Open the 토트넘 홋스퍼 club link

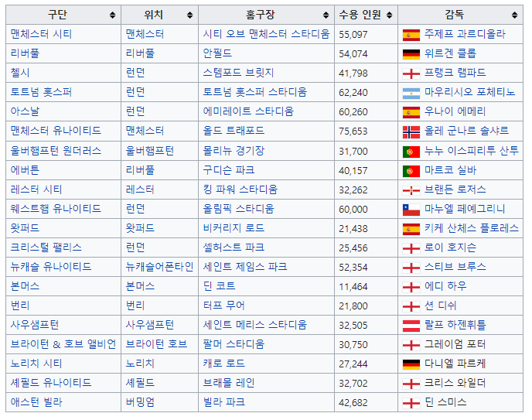tap(41, 92)
